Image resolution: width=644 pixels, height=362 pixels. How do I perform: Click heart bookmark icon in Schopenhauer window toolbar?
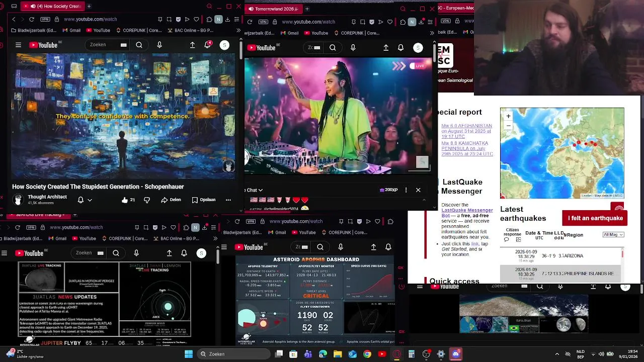(x=196, y=19)
